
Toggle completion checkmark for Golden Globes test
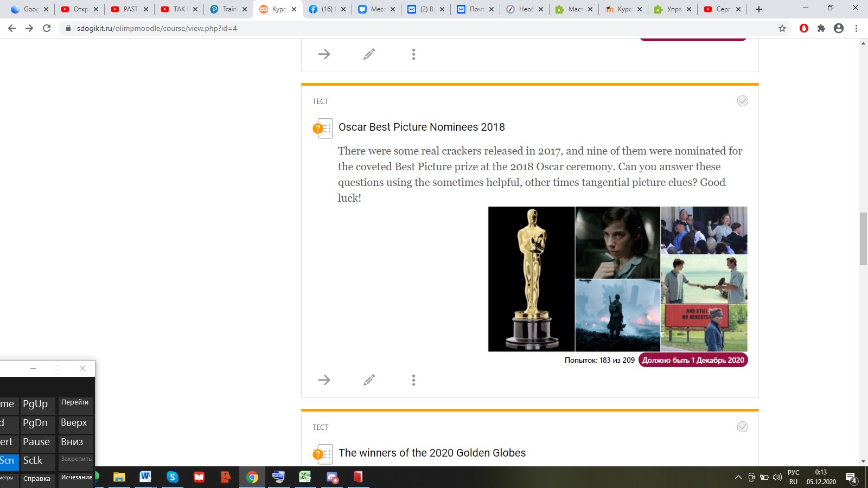tap(743, 427)
